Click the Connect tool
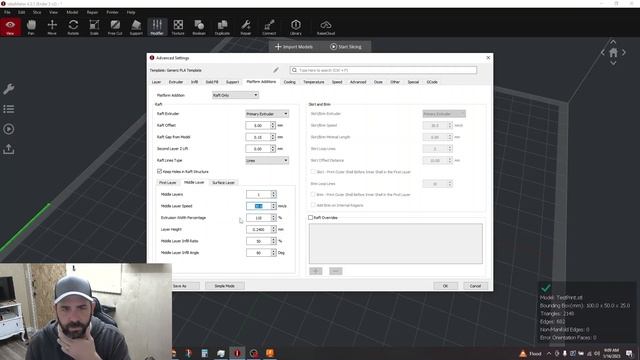 (x=269, y=27)
